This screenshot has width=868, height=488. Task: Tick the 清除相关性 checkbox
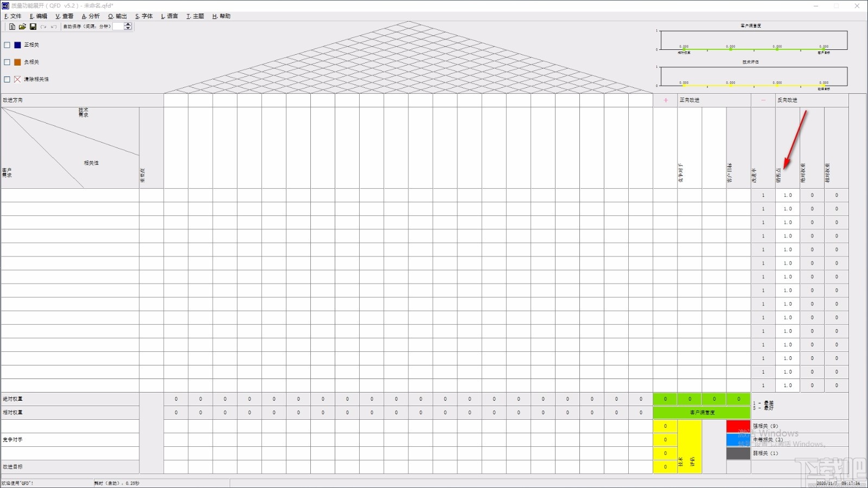(7, 79)
